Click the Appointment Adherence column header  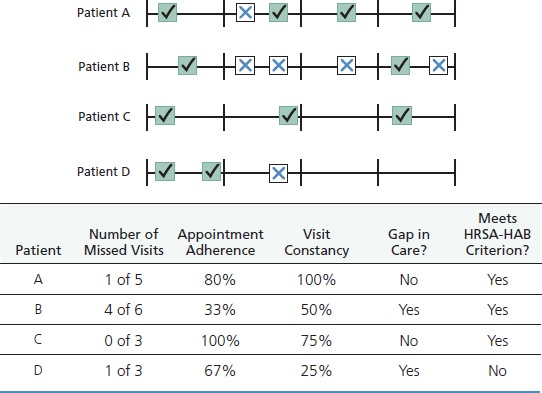pyautogui.click(x=221, y=242)
